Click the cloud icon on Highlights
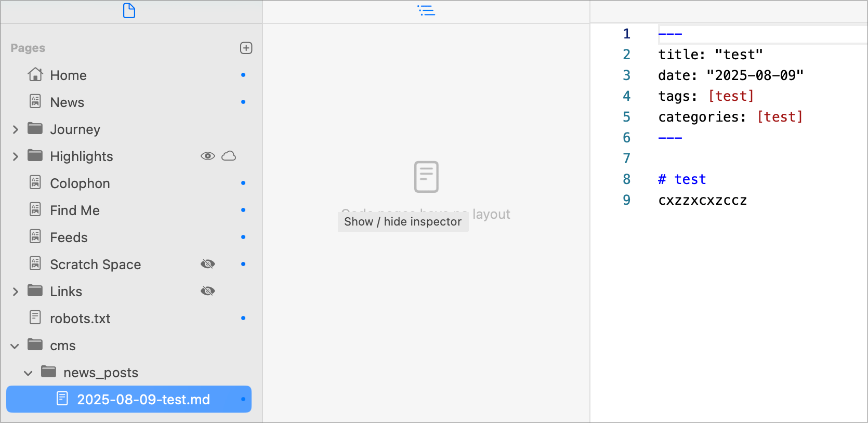 229,156
